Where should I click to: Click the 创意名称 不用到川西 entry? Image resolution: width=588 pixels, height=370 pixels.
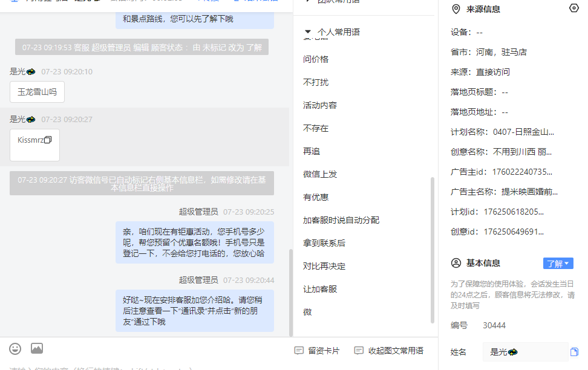click(501, 152)
